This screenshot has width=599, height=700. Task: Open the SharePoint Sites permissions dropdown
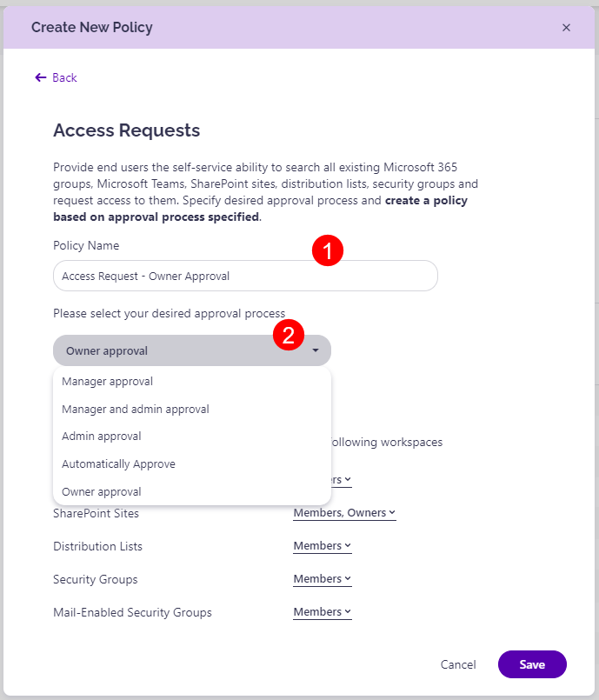click(x=343, y=512)
